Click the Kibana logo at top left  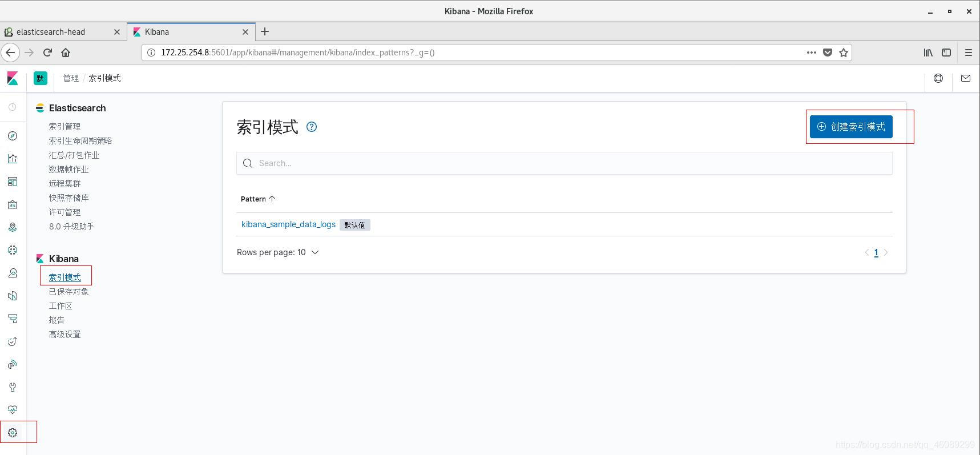click(13, 78)
